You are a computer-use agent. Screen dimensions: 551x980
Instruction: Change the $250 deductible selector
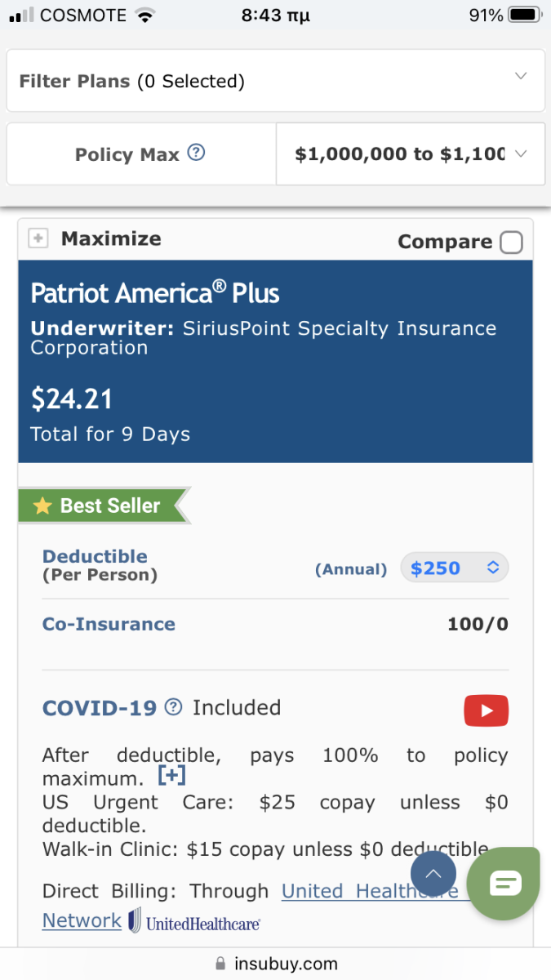point(455,568)
